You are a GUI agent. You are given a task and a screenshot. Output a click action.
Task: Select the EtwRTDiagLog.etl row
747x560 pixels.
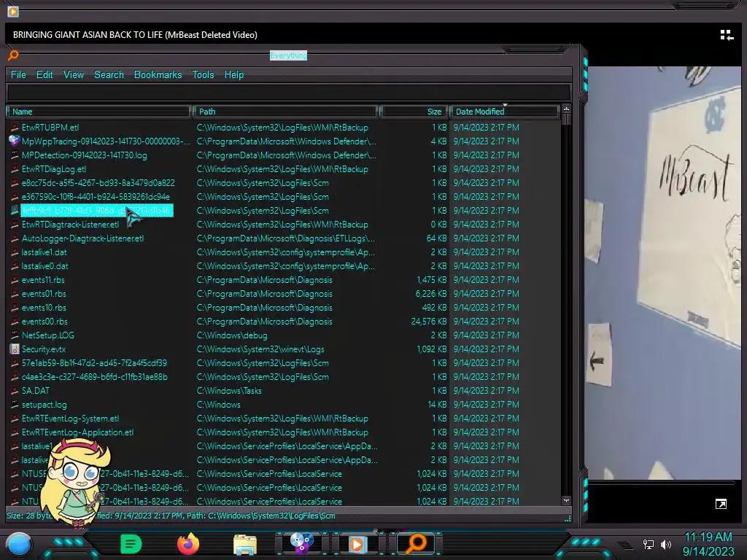(x=284, y=168)
